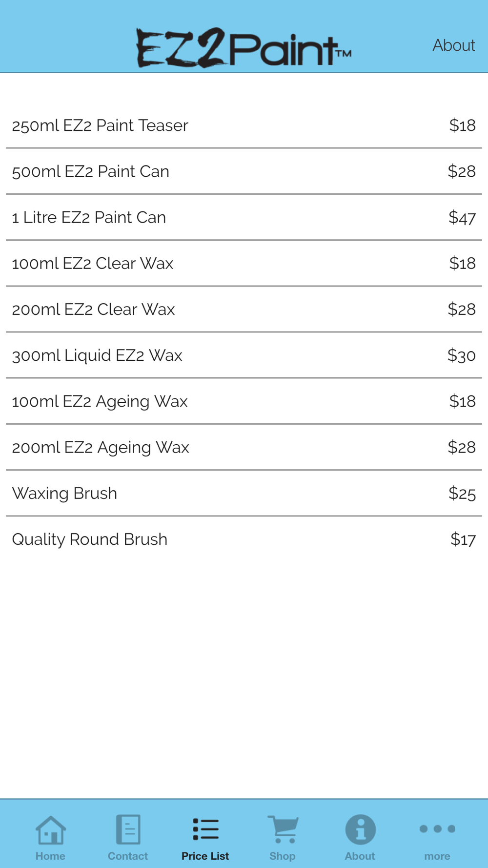Click the $30 price for Liquid Wax
488x868 pixels.
pyautogui.click(x=461, y=355)
